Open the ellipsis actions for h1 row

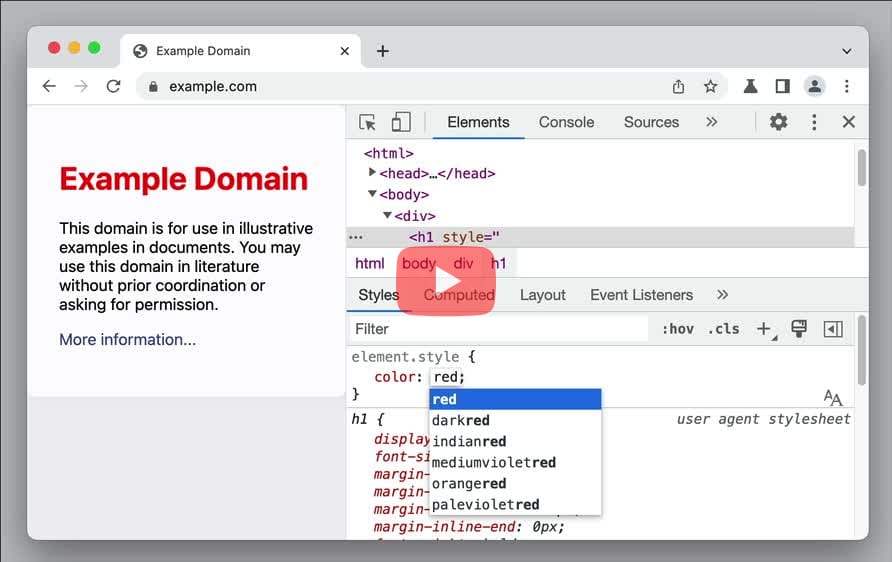pos(356,237)
